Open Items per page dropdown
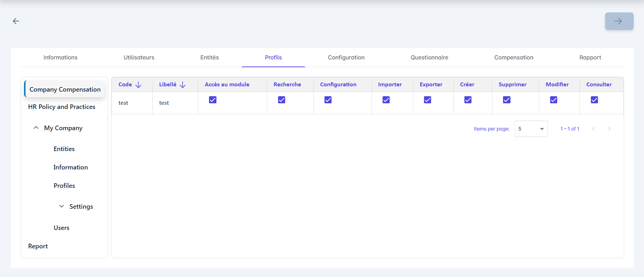 531,129
